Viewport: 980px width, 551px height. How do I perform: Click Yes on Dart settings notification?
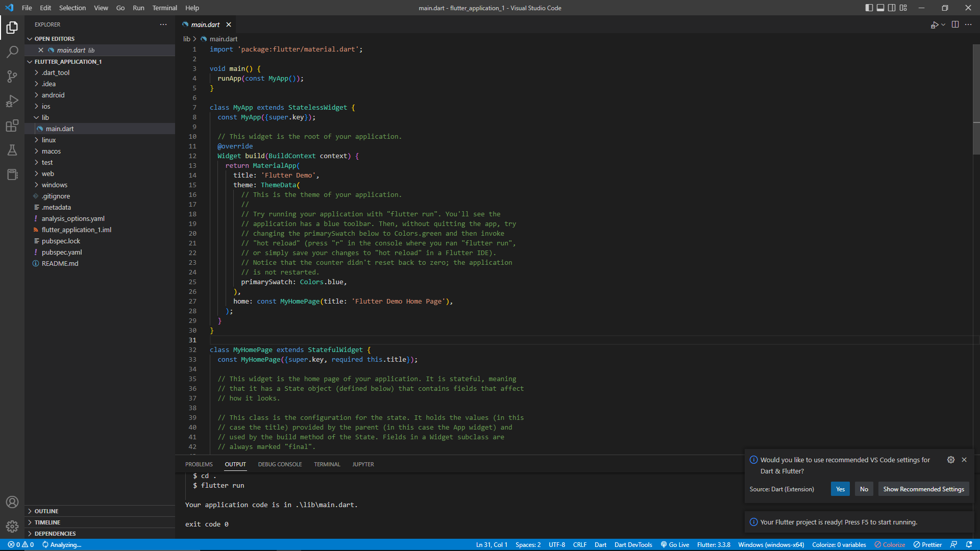tap(840, 489)
